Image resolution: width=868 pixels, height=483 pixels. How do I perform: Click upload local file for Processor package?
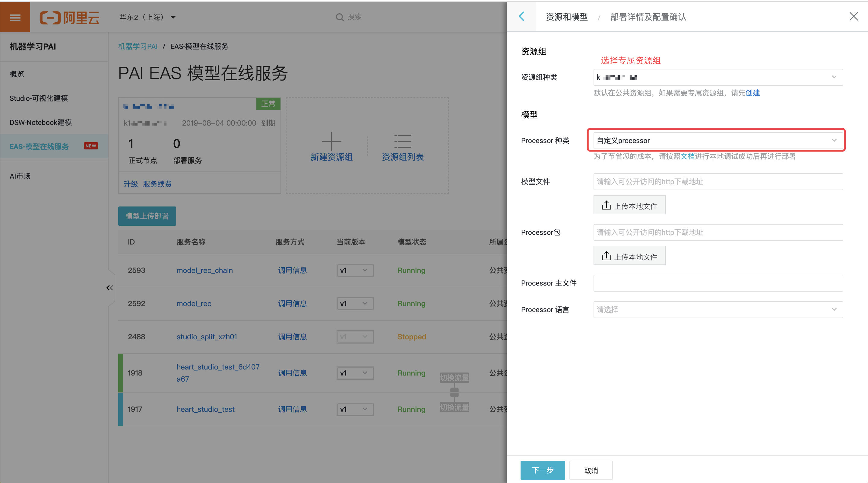click(629, 255)
